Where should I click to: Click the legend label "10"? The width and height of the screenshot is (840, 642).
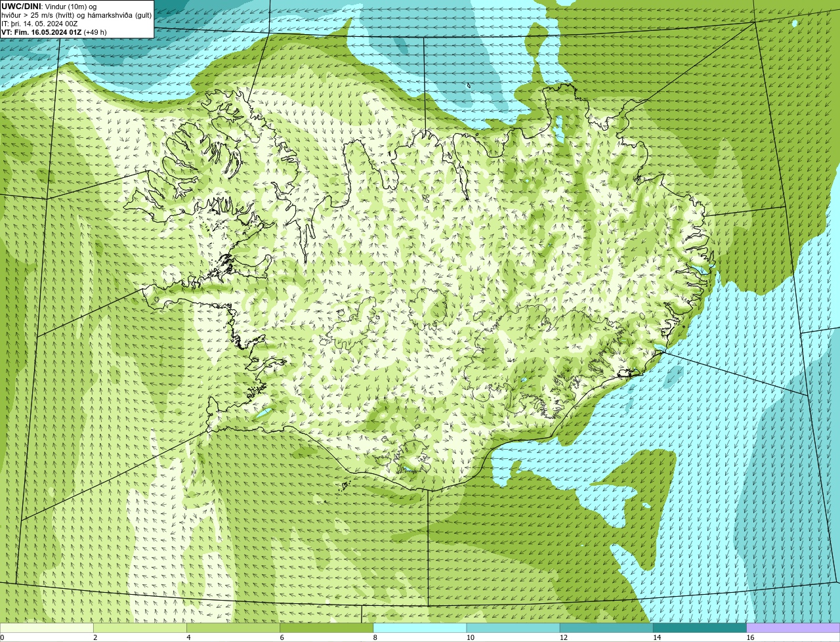(471, 637)
